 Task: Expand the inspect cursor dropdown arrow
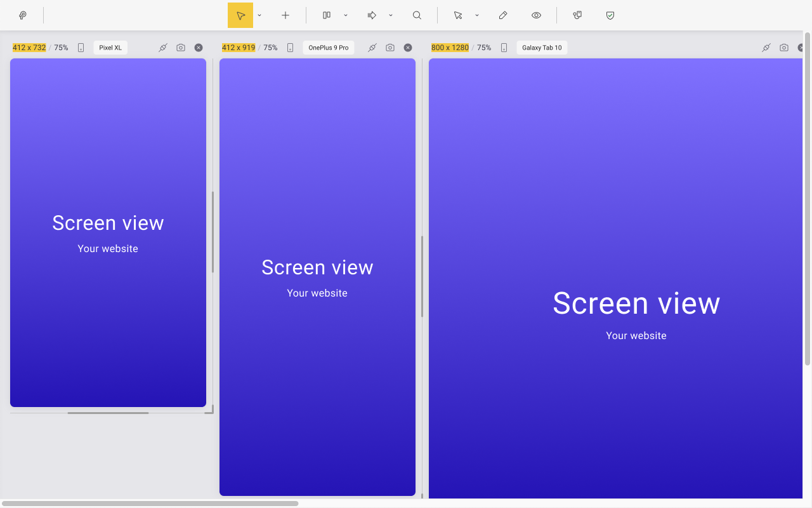tap(477, 15)
